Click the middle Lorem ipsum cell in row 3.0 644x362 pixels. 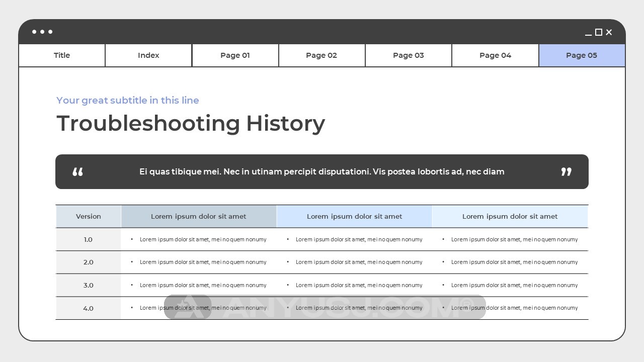354,285
